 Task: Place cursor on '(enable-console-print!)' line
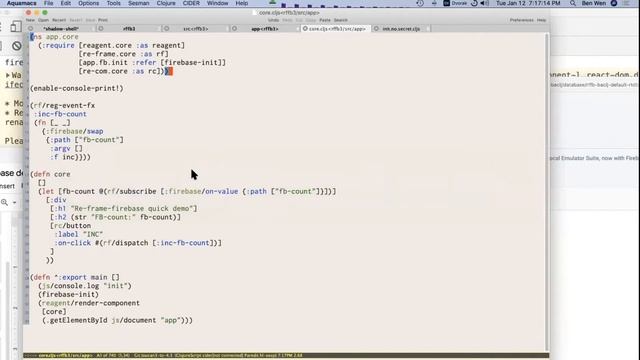pyautogui.click(x=77, y=88)
